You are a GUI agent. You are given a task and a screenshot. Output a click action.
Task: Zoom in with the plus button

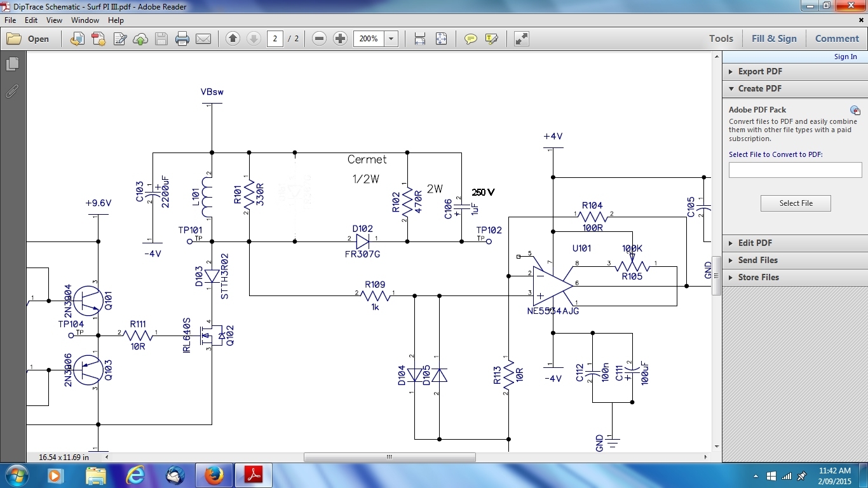[x=340, y=39]
